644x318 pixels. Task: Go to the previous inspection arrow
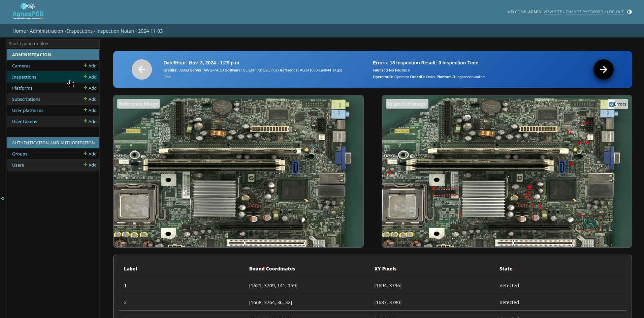coord(142,69)
